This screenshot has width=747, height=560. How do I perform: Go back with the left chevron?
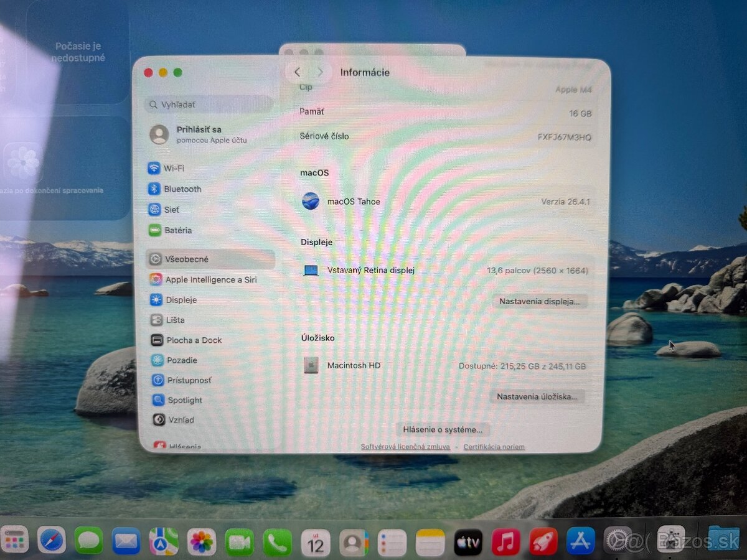297,72
